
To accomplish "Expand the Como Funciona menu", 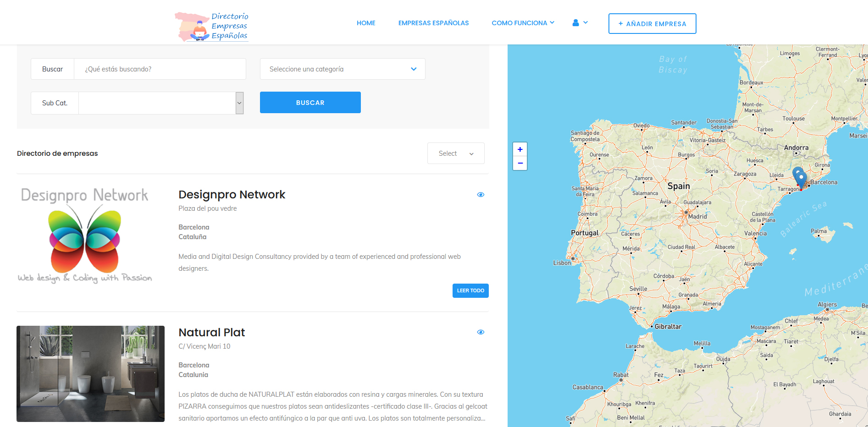I will point(523,23).
